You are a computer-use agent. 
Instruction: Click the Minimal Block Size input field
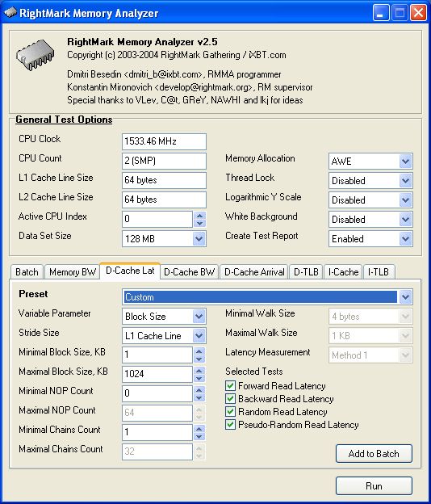[157, 355]
